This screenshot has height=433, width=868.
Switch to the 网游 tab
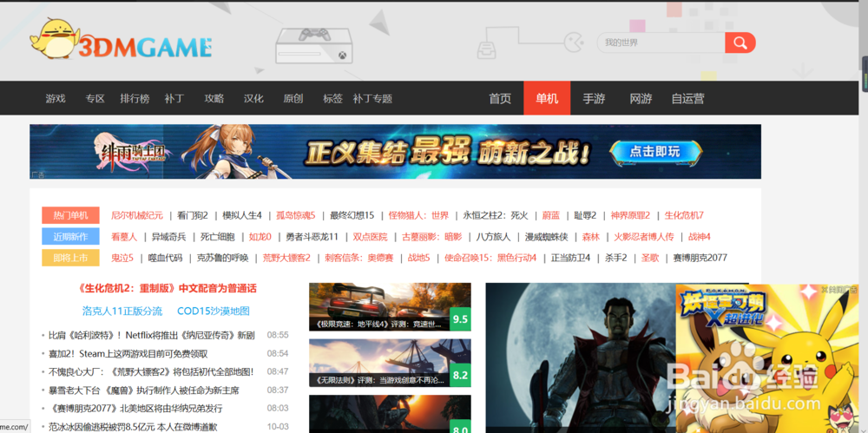pyautogui.click(x=641, y=99)
